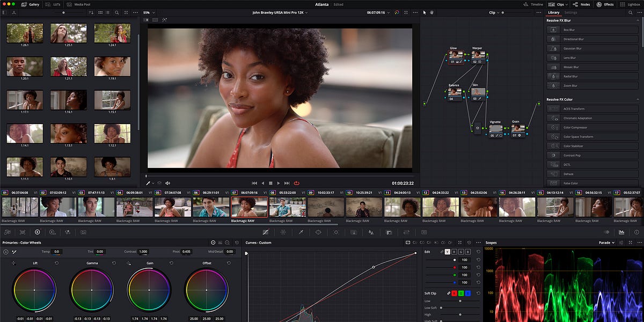Select the Gaussian Blur effect icon
Image resolution: width=644 pixels, height=322 pixels.
pyautogui.click(x=553, y=48)
